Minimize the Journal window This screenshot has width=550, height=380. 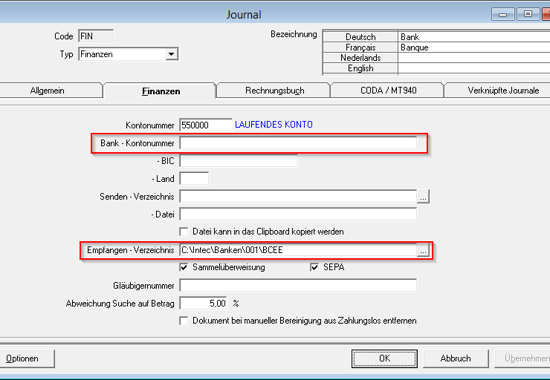[503, 14]
